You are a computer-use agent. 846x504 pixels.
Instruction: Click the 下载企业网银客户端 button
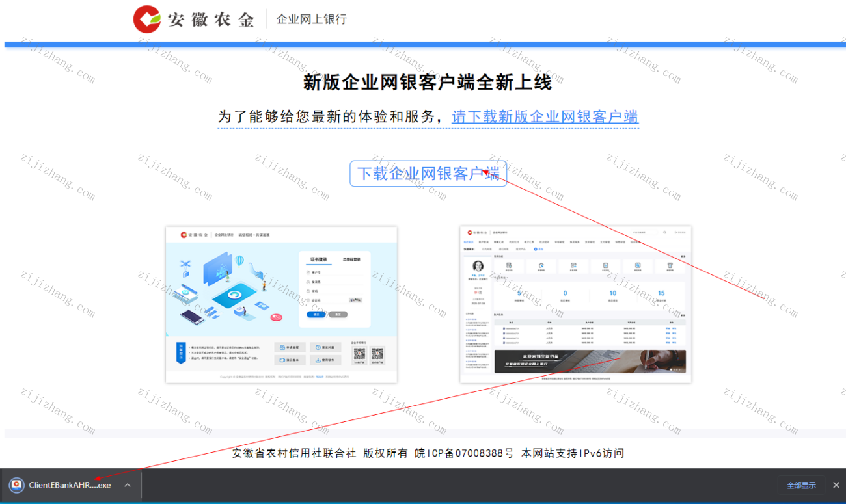pos(428,174)
